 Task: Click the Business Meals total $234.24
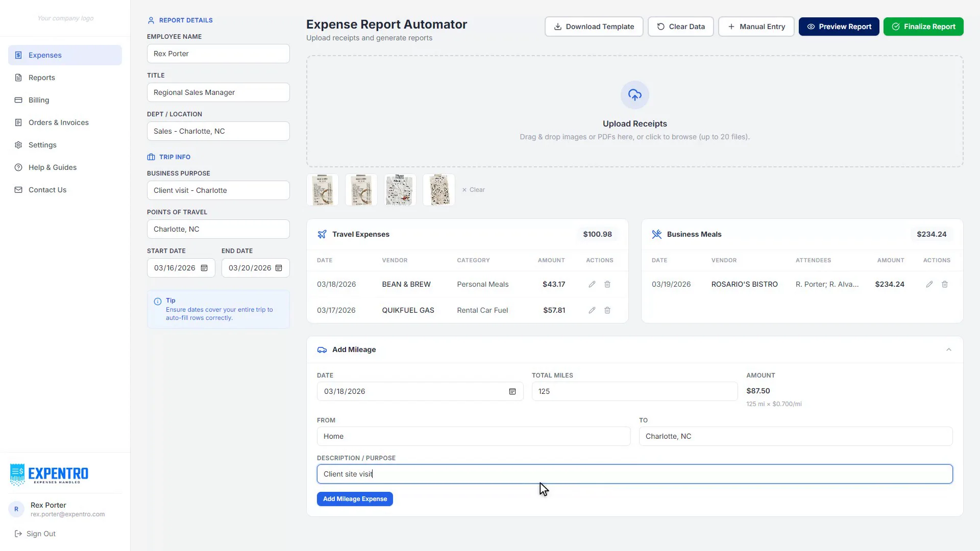(932, 234)
